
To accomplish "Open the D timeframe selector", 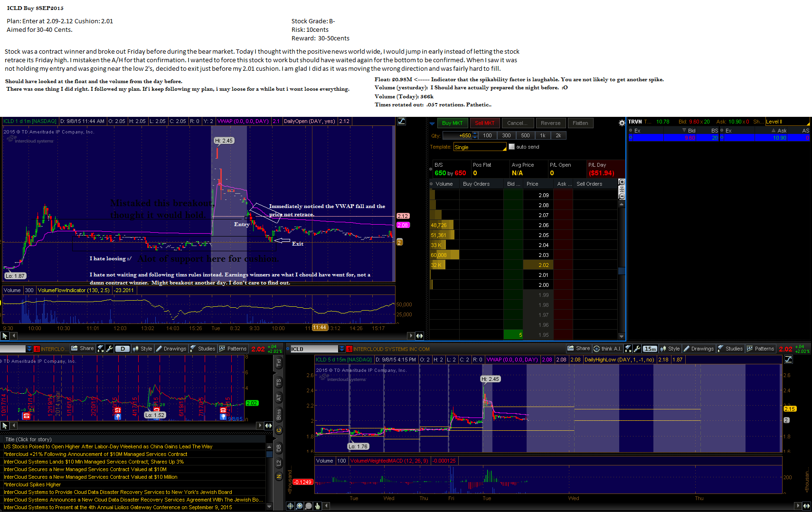I will pos(123,349).
